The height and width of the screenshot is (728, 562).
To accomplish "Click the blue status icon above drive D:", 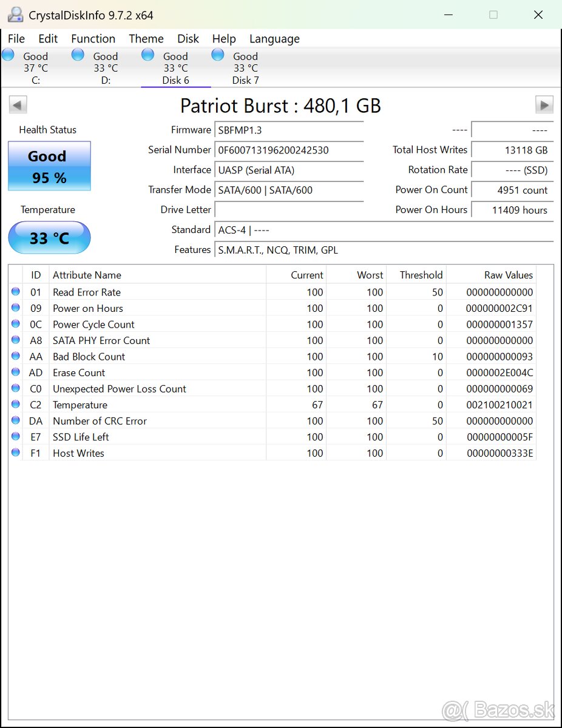I will [x=78, y=54].
